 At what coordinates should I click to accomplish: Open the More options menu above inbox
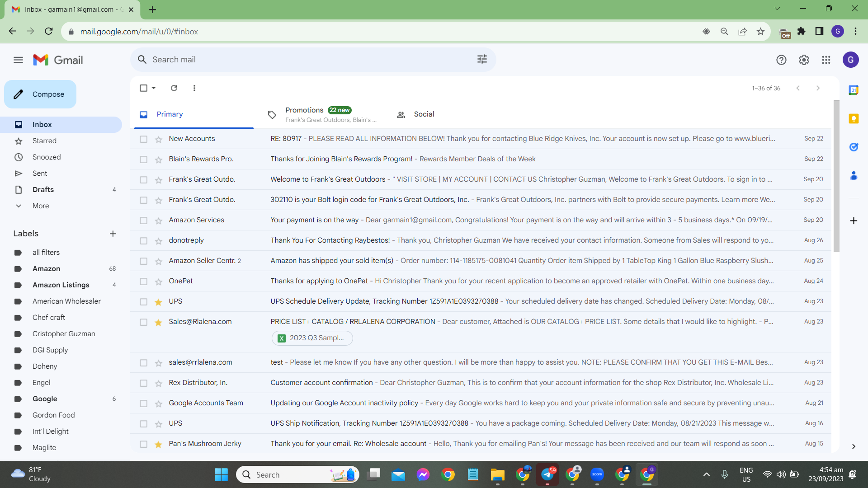coord(194,88)
